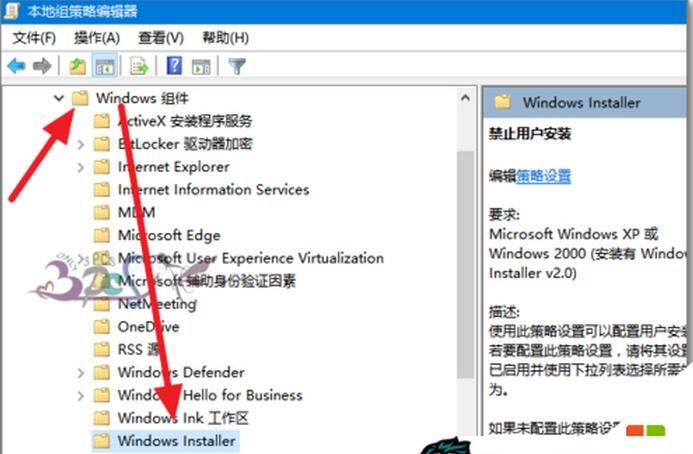Click the 策略设置 link
693x454 pixels.
[544, 176]
